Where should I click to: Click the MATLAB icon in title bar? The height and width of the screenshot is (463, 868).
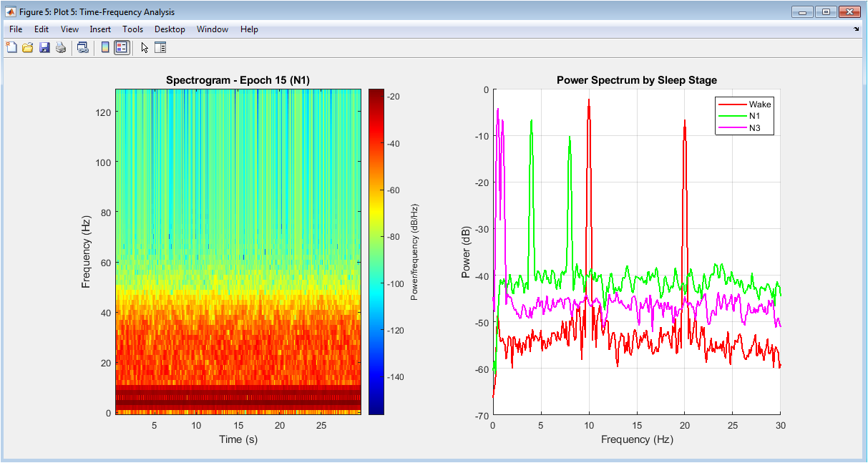point(11,11)
